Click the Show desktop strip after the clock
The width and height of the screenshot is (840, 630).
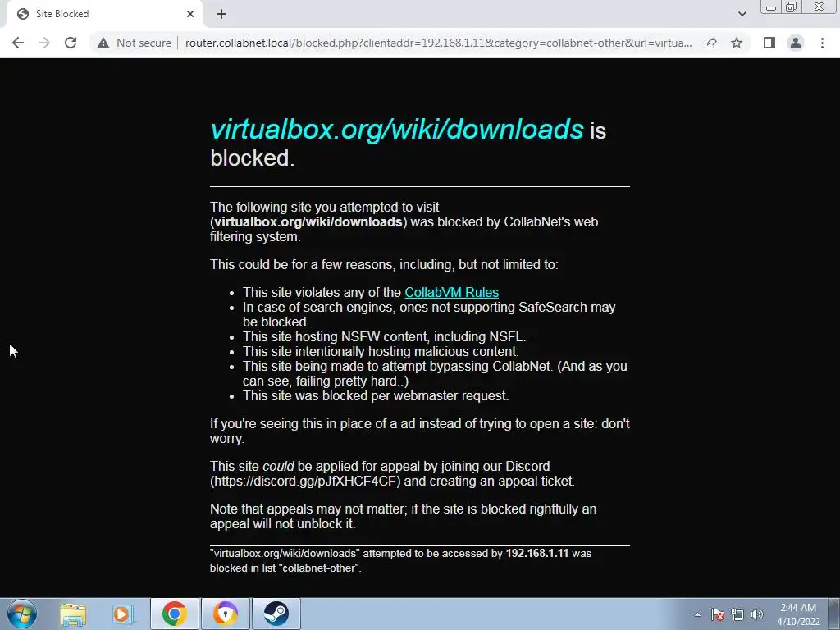point(834,614)
